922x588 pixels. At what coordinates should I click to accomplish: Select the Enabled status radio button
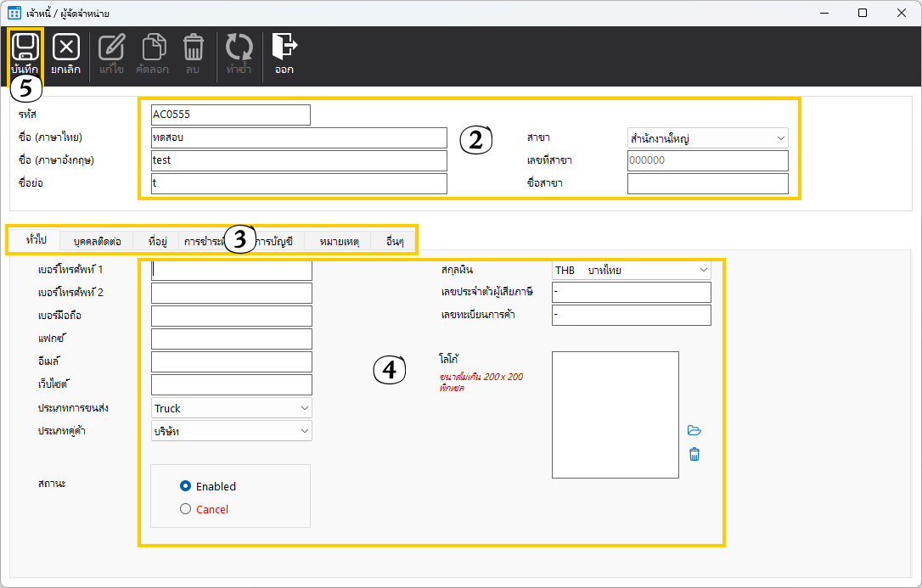tap(186, 486)
